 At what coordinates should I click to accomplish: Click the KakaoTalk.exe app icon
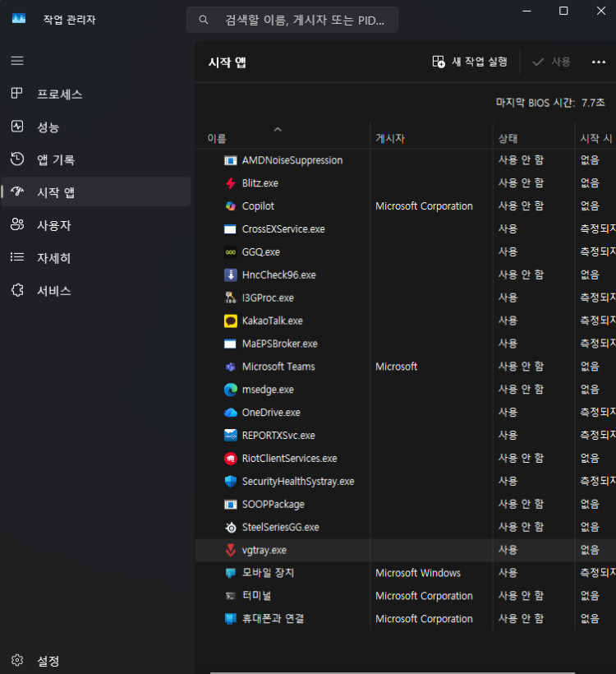(230, 321)
